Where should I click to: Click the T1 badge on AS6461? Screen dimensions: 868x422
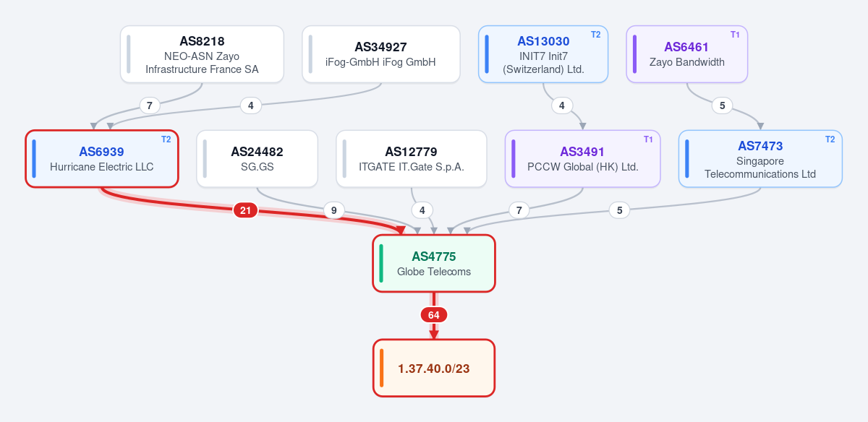735,35
